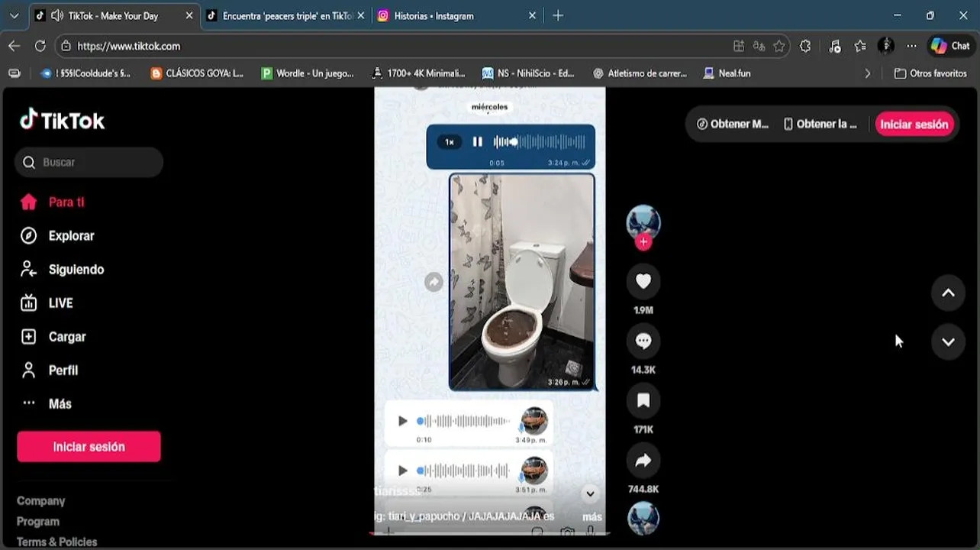Click Obtener M... coins button
The height and width of the screenshot is (550, 980).
coord(733,125)
